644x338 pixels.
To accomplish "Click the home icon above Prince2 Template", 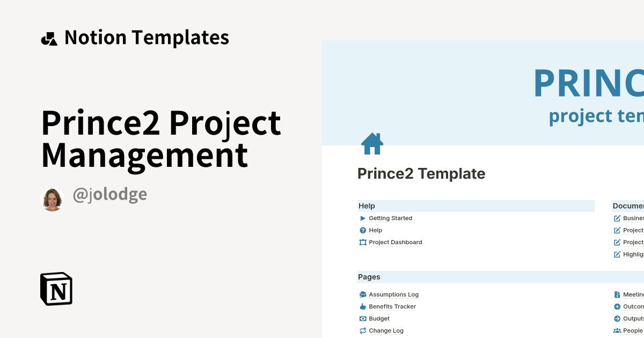I will coord(371,143).
